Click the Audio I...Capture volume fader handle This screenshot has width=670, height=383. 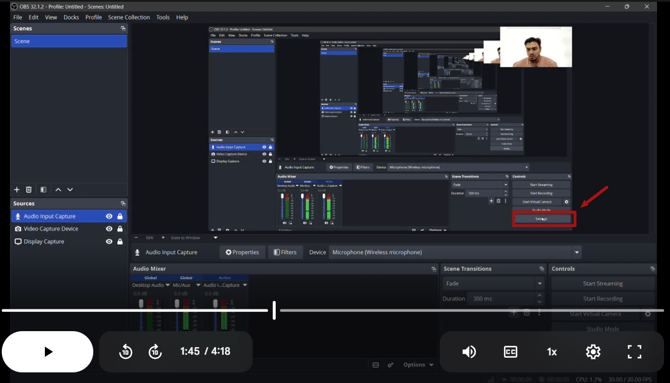[215, 303]
